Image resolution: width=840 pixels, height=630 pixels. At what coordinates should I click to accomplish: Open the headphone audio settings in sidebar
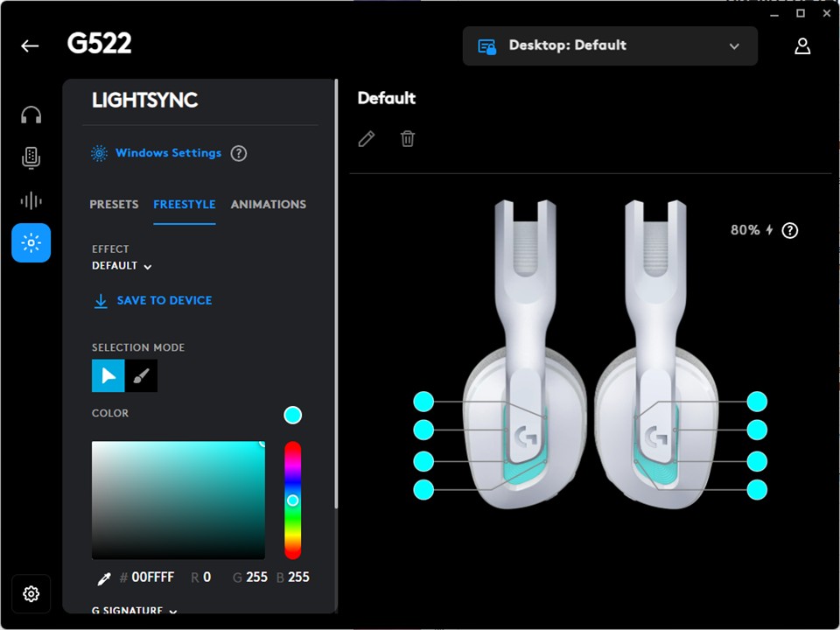tap(31, 115)
